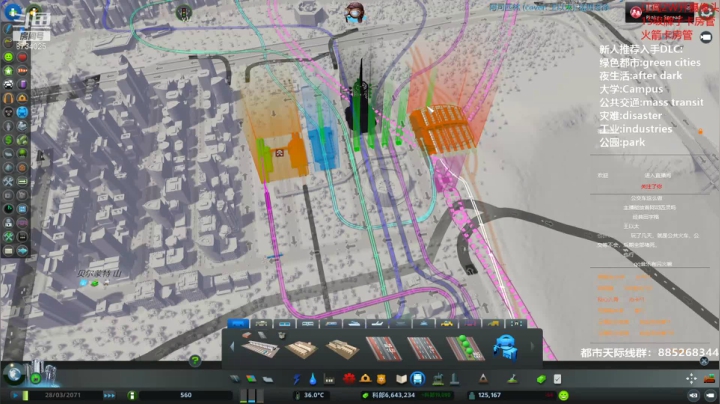Open the bird avatar with goggles
The width and height of the screenshot is (720, 404).
click(x=354, y=13)
